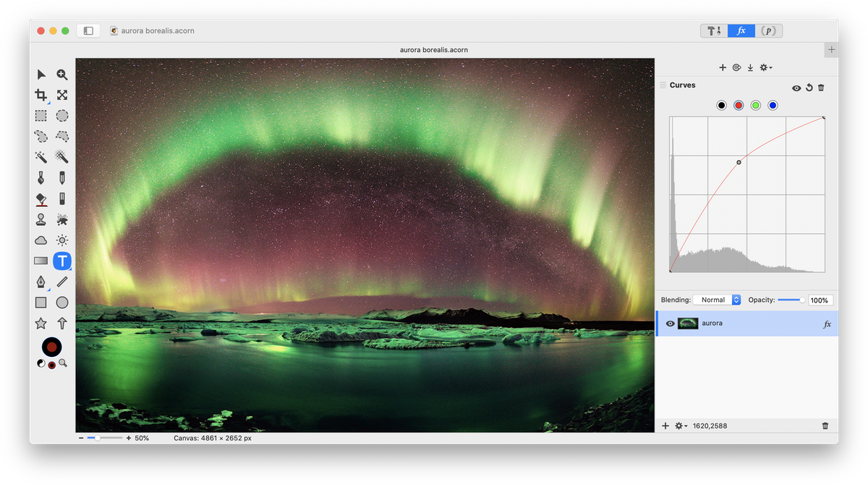Select the Eraser tool
Screen dimensions: 868x485
click(62, 198)
